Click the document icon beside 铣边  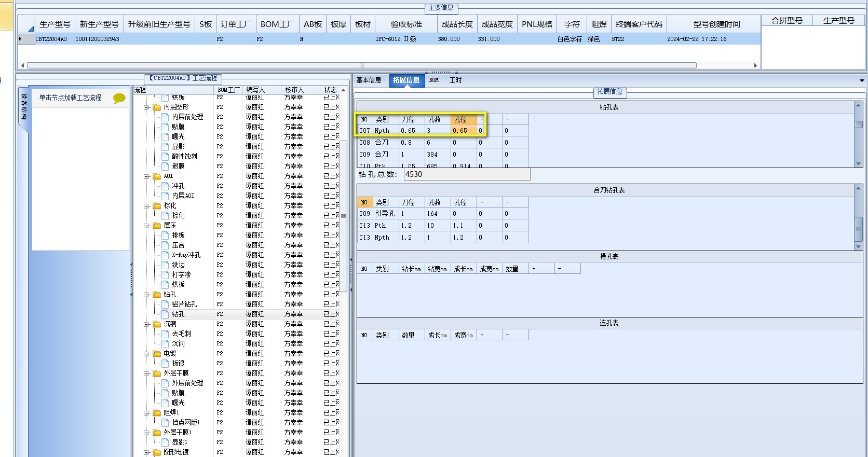(165, 265)
